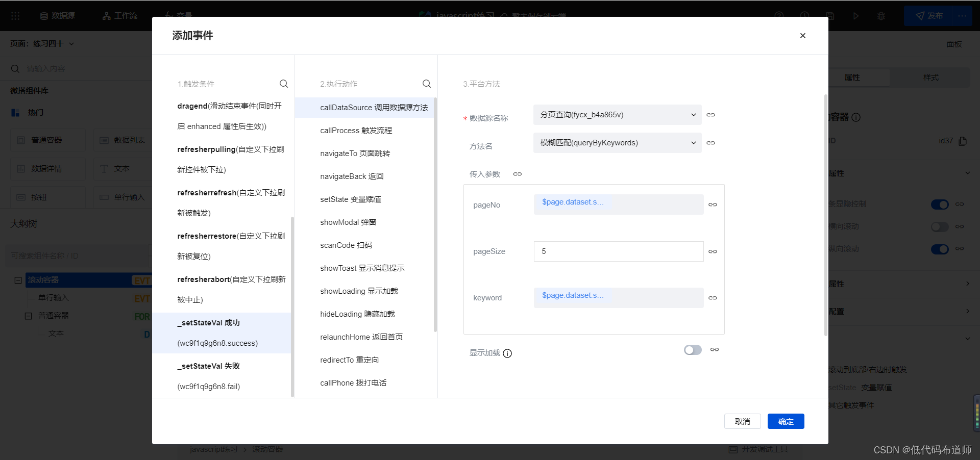The height and width of the screenshot is (460, 980).
Task: Click bind link icon next to 数据源名称
Action: point(710,115)
